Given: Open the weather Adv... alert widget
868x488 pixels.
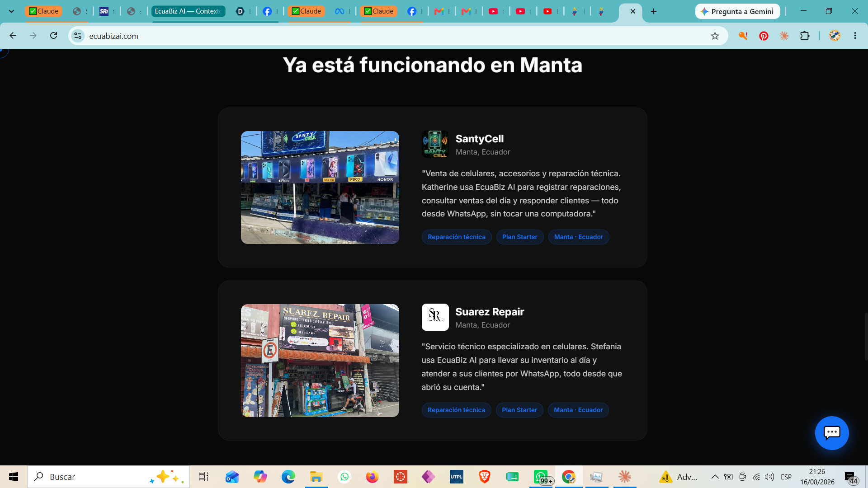Looking at the screenshot, I should [x=678, y=477].
